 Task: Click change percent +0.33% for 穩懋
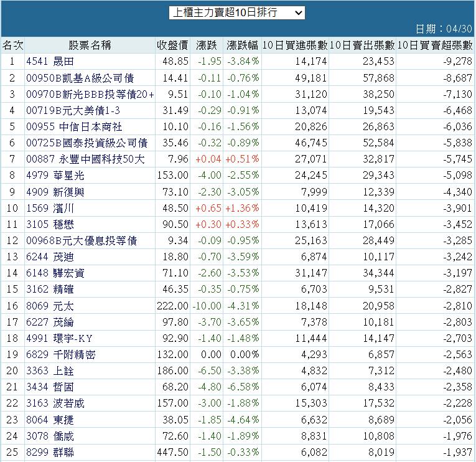point(242,224)
